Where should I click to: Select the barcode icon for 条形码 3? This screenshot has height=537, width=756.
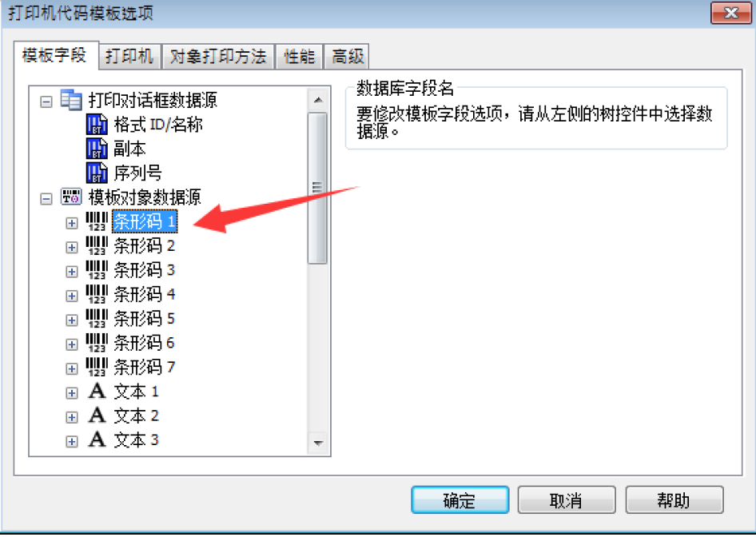tap(97, 270)
